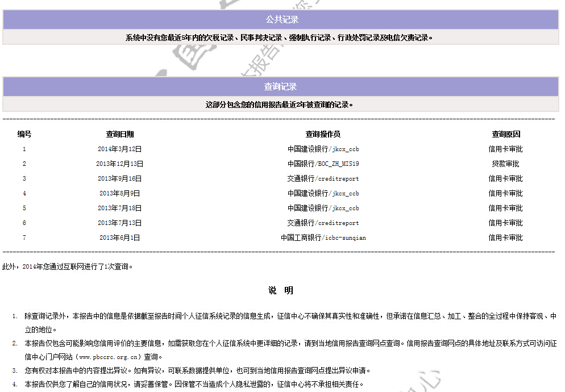The height and width of the screenshot is (392, 565).
Task: Click the date 2013年6月1日
Action: tap(119, 237)
